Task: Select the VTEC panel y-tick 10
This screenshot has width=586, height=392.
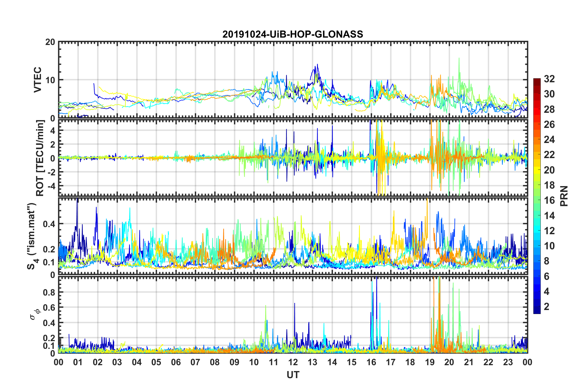Action: [x=50, y=80]
